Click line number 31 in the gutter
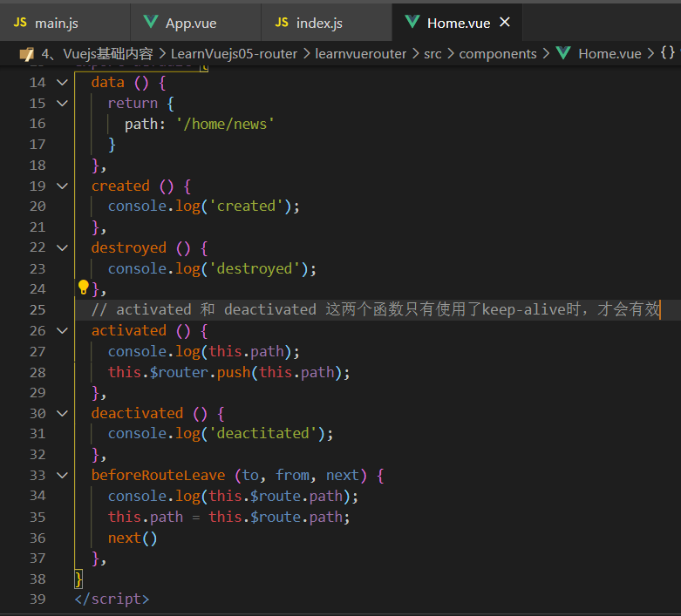The width and height of the screenshot is (681, 616). (x=37, y=434)
